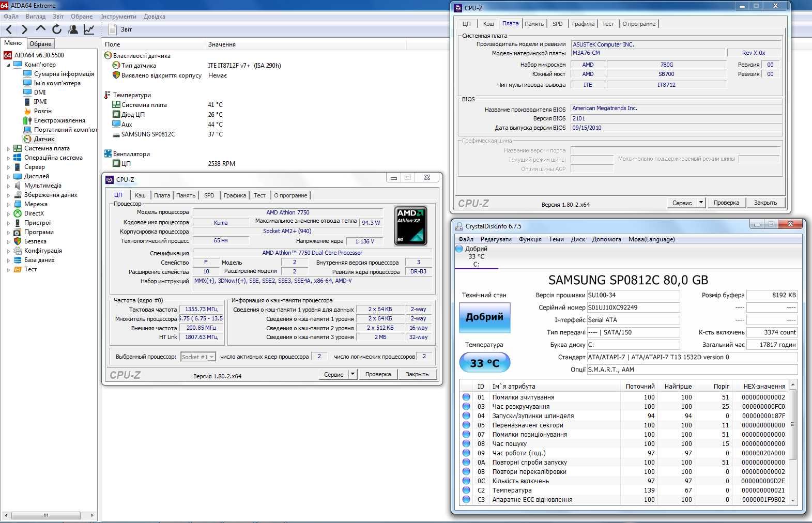Click the AIDA64 up-level arrow icon
Viewport: 812px width, 523px height.
(x=41, y=29)
